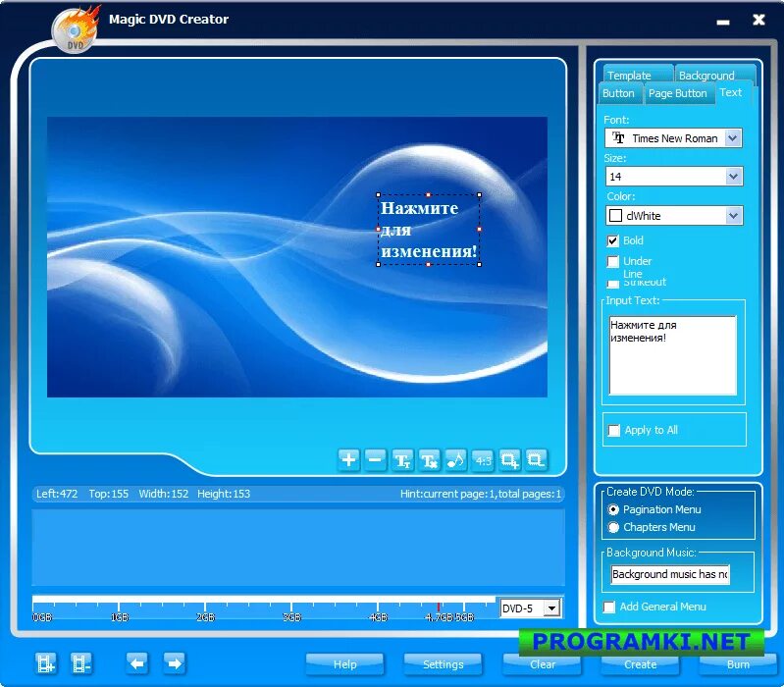Expand the Size 14 dropdown
The image size is (784, 687).
pyautogui.click(x=733, y=177)
